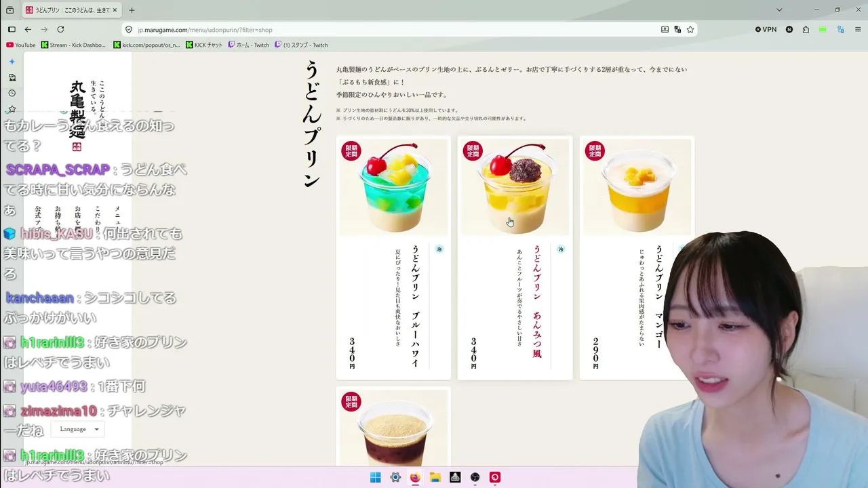Click the 期間限定 badge on マンゴー card
The image size is (868, 488).
(x=595, y=150)
